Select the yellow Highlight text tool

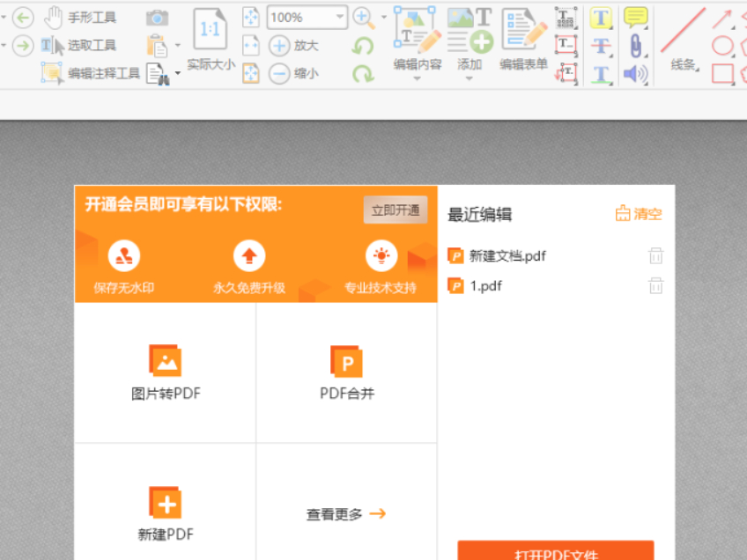[601, 18]
